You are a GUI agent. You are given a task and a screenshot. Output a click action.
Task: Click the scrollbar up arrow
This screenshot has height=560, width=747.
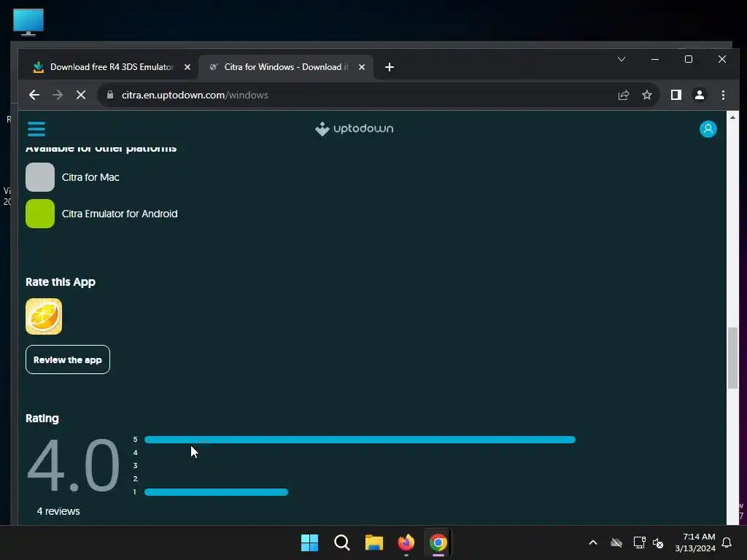click(x=732, y=117)
